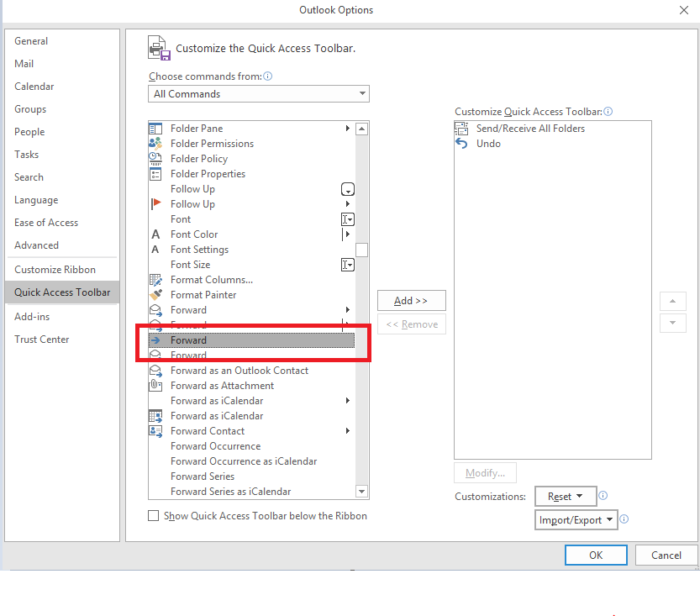Click the Folder Pane command icon
This screenshot has width=700, height=616.
(x=155, y=129)
